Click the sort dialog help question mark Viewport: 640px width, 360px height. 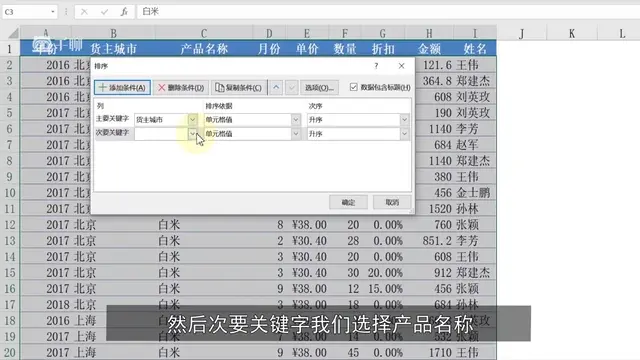tap(376, 66)
